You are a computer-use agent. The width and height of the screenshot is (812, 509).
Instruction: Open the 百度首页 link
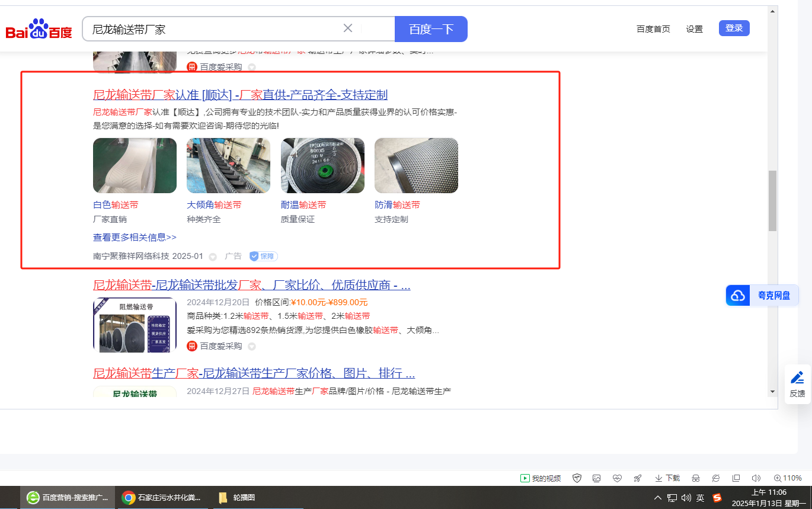653,28
